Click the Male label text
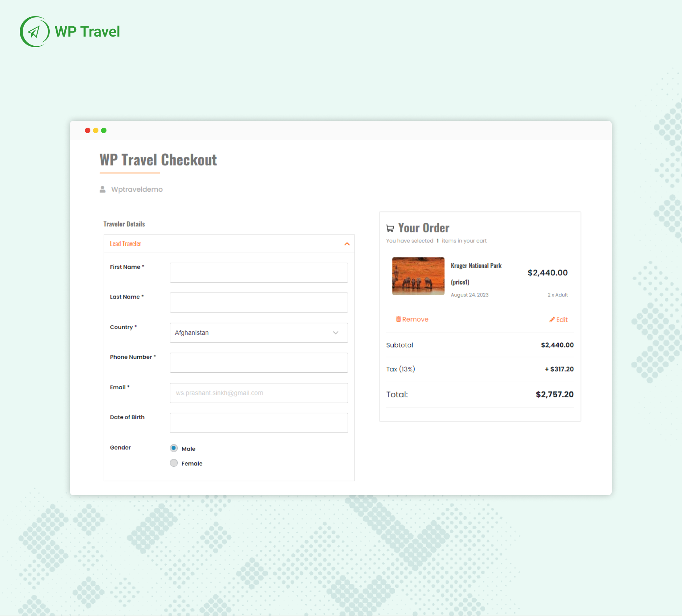Viewport: 682px width, 616px height. [x=188, y=449]
